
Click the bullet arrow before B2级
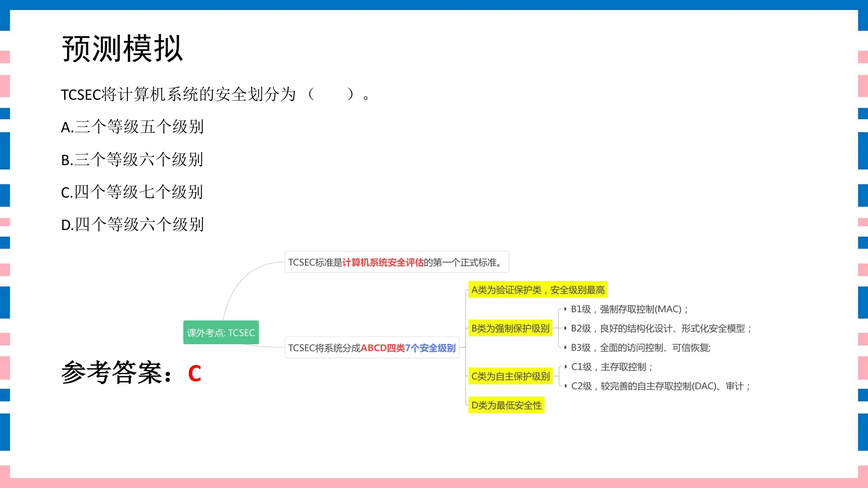[566, 328]
